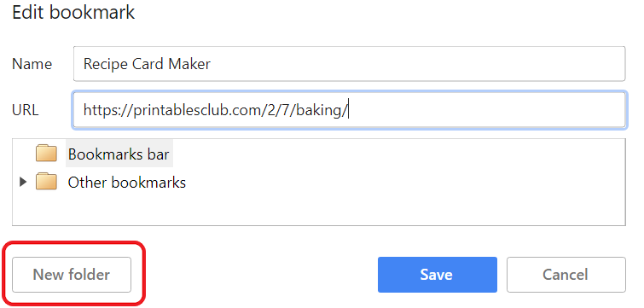Expand the Other bookmarks tree arrow
This screenshot has width=644, height=308.
tap(23, 182)
